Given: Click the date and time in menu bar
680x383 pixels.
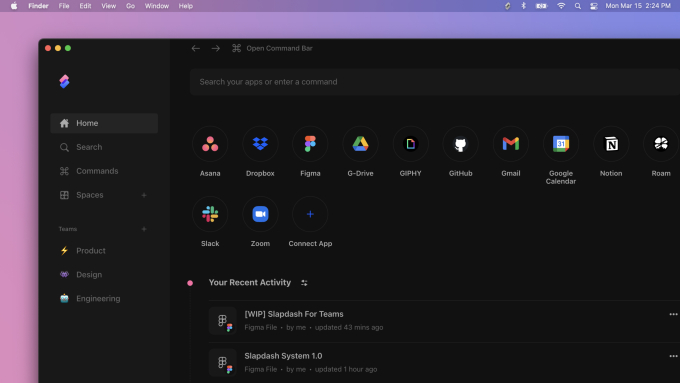Looking at the screenshot, I should (x=638, y=6).
